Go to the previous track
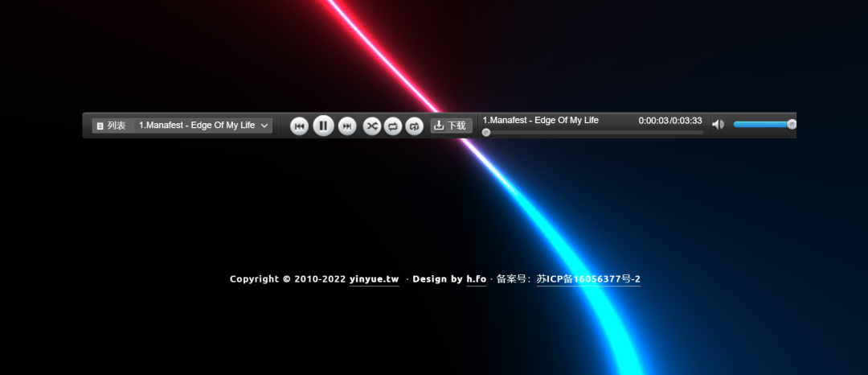The width and height of the screenshot is (868, 375). point(299,126)
